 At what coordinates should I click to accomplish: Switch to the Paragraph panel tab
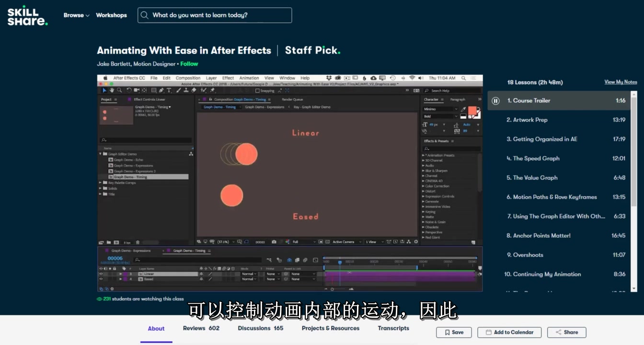458,100
